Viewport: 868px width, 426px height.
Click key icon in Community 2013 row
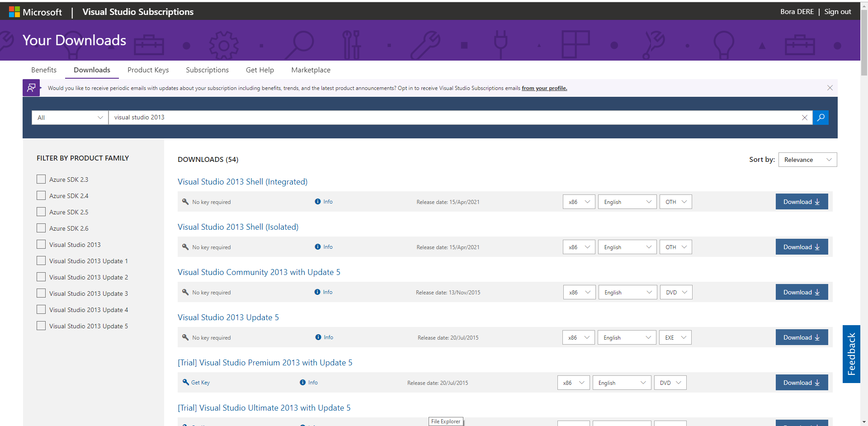[185, 292]
